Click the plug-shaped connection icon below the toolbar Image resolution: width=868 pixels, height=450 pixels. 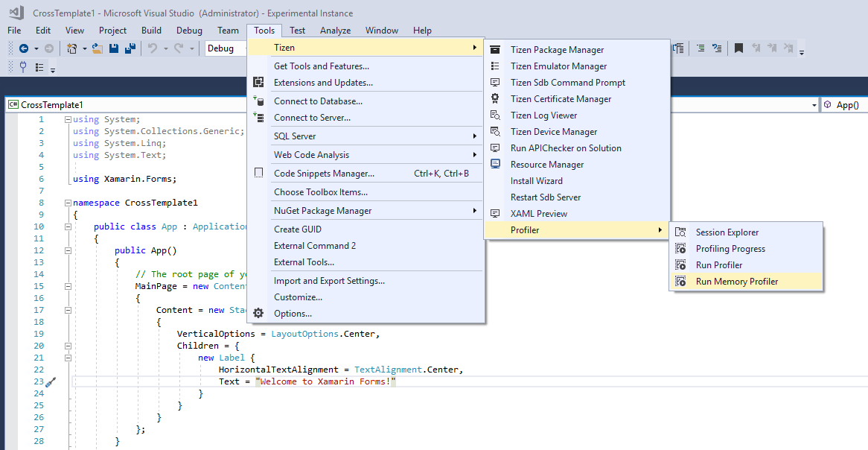point(23,66)
